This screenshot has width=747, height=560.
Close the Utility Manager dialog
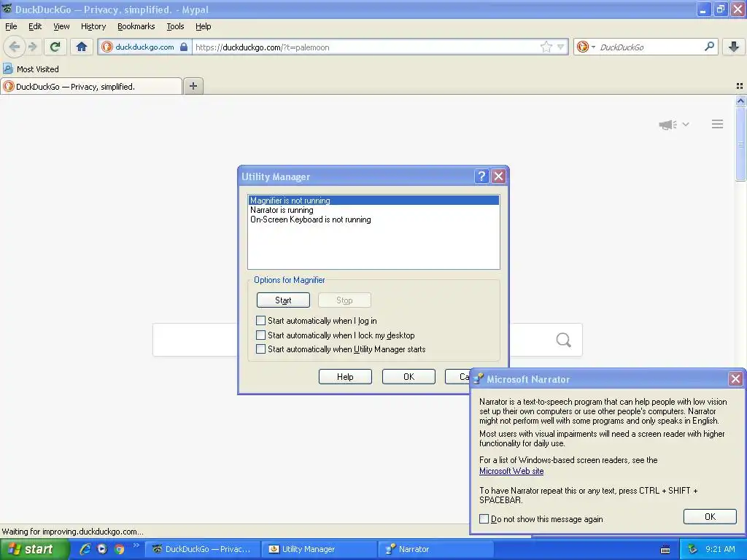pos(498,176)
